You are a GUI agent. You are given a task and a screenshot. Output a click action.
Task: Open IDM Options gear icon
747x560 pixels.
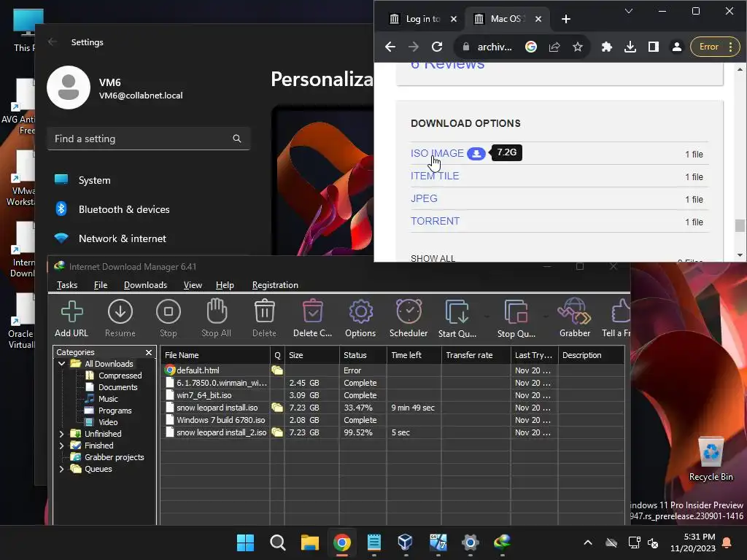[360, 318]
